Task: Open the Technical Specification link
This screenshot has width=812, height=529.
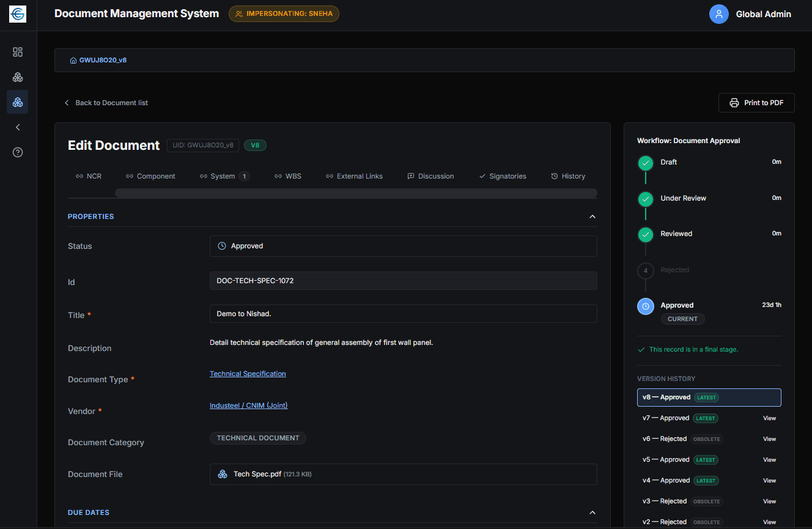Action: (x=248, y=374)
